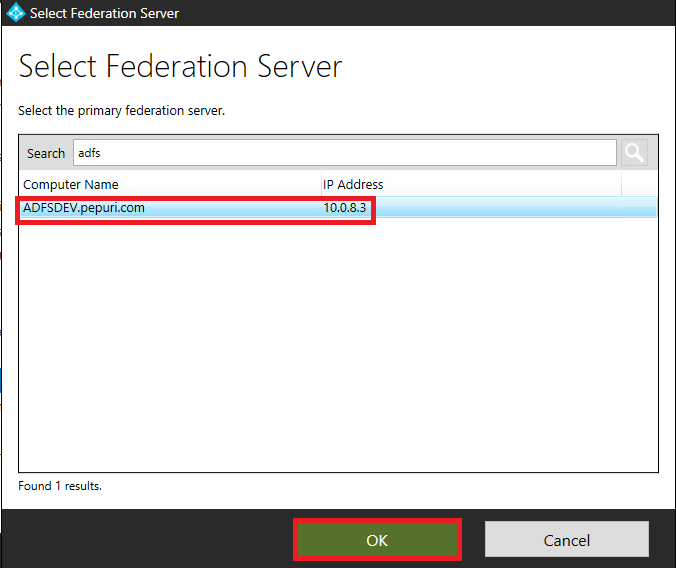This screenshot has width=676, height=568.
Task: Click IP address 10.0.8.3 cell
Action: point(345,208)
